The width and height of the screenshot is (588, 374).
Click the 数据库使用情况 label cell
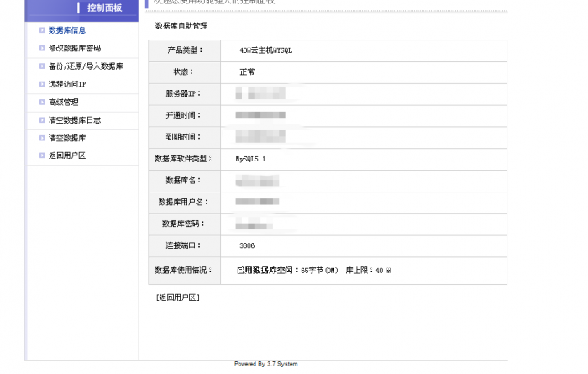point(185,271)
